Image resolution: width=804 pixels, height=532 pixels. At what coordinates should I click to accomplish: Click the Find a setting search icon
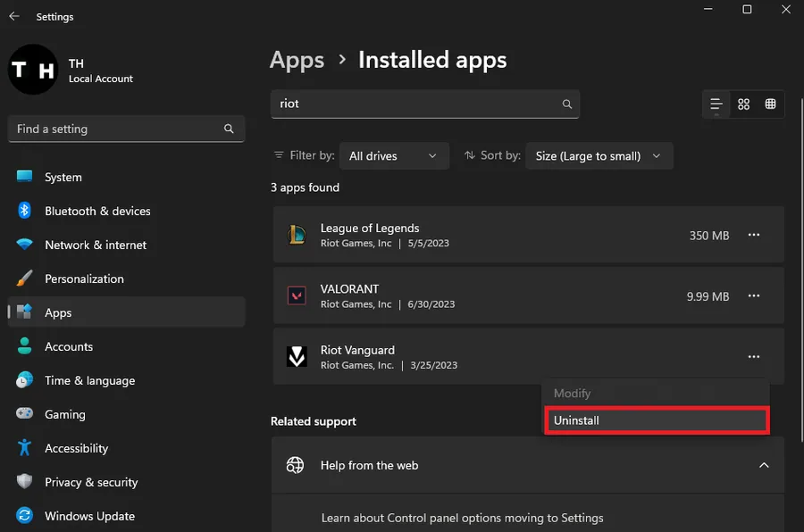point(229,129)
